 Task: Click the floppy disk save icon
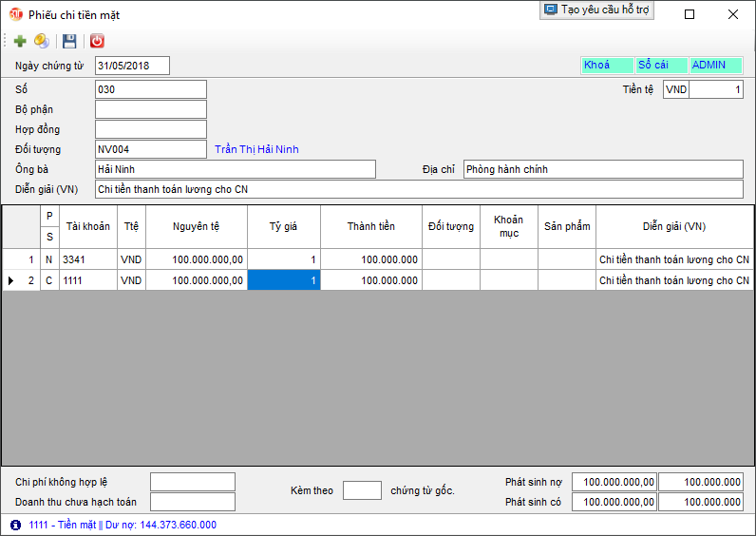tap(69, 41)
